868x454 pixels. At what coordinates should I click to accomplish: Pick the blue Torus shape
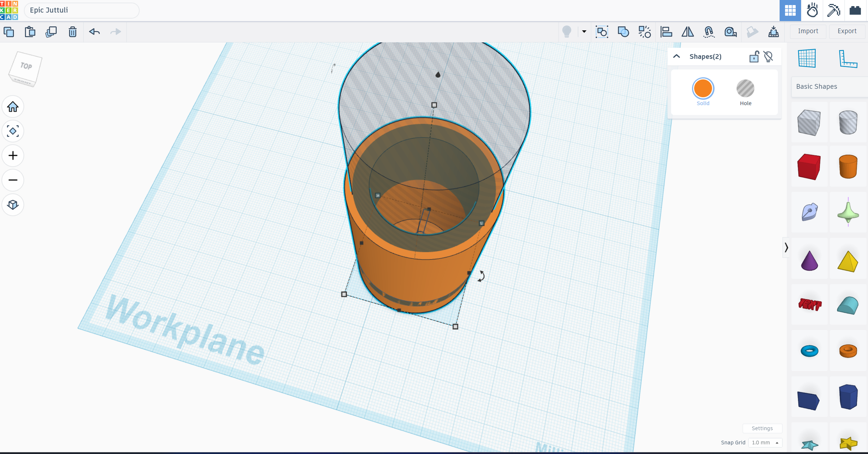point(809,351)
